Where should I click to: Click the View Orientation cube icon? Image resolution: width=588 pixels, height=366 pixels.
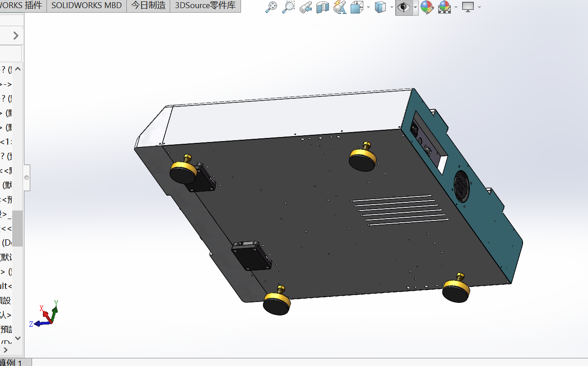357,7
